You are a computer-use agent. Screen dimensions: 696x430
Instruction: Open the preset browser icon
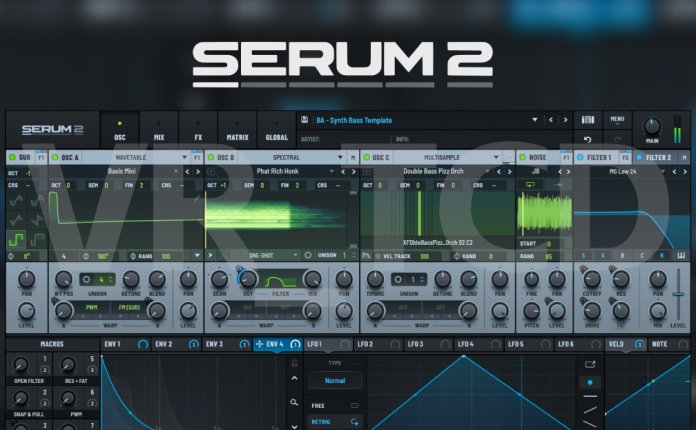(588, 120)
